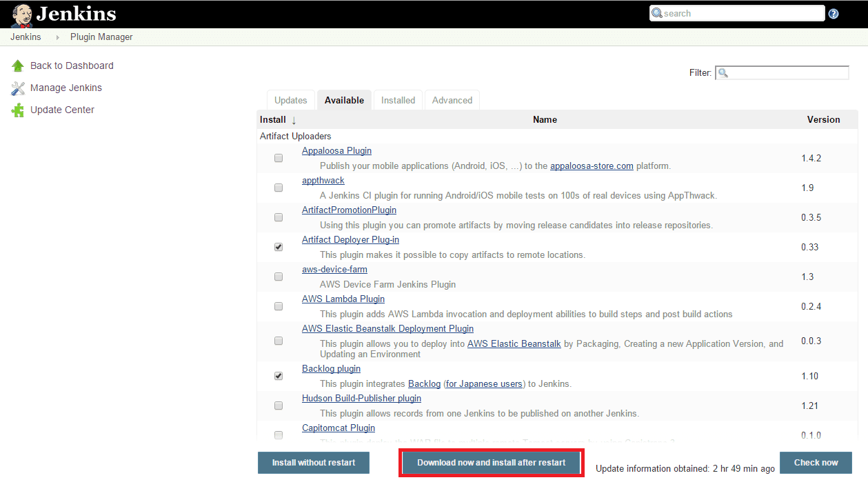Open the AWS Lambda Plugin link
The width and height of the screenshot is (868, 480).
point(343,299)
